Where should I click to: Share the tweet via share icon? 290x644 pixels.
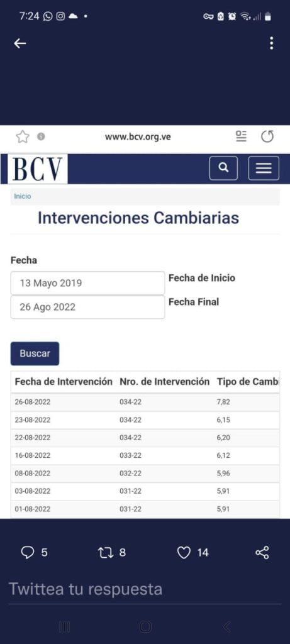pyautogui.click(x=262, y=553)
